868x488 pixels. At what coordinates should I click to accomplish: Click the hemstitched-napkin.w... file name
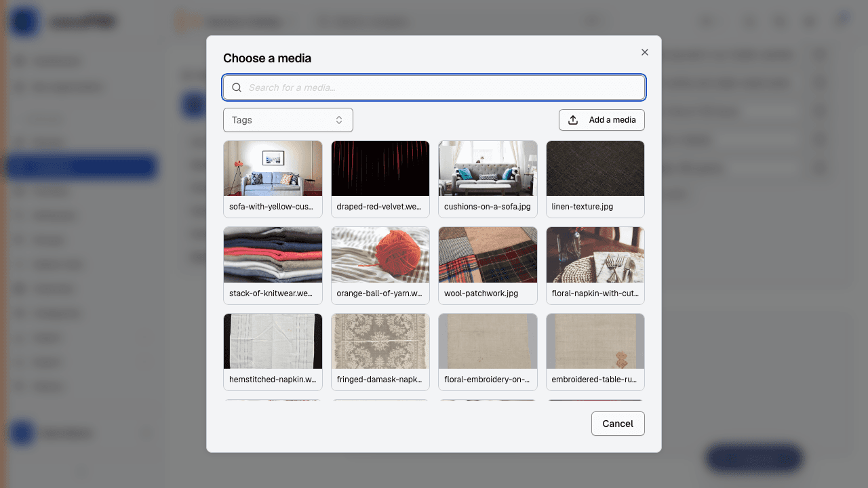(x=273, y=380)
